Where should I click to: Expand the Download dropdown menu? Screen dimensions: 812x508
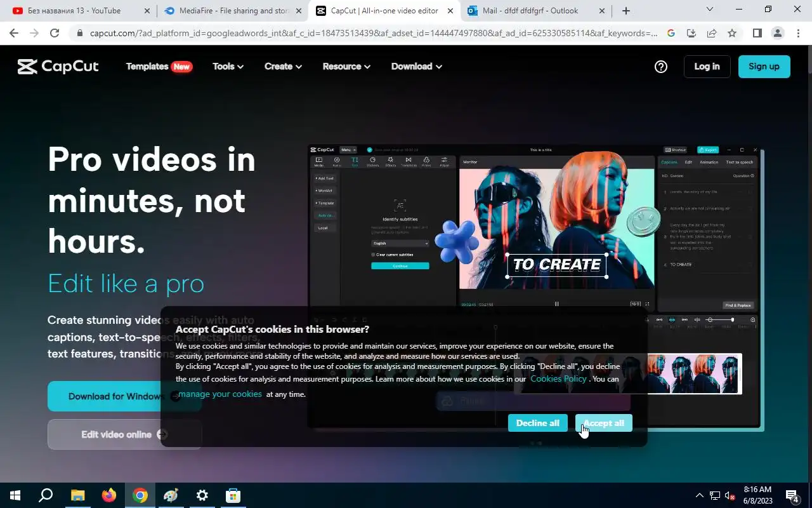coord(416,66)
